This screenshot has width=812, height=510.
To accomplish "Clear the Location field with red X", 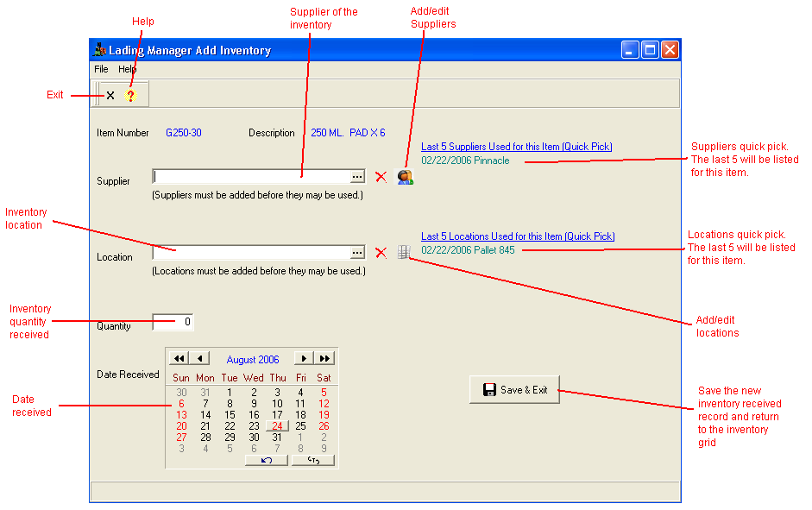I will 381,253.
